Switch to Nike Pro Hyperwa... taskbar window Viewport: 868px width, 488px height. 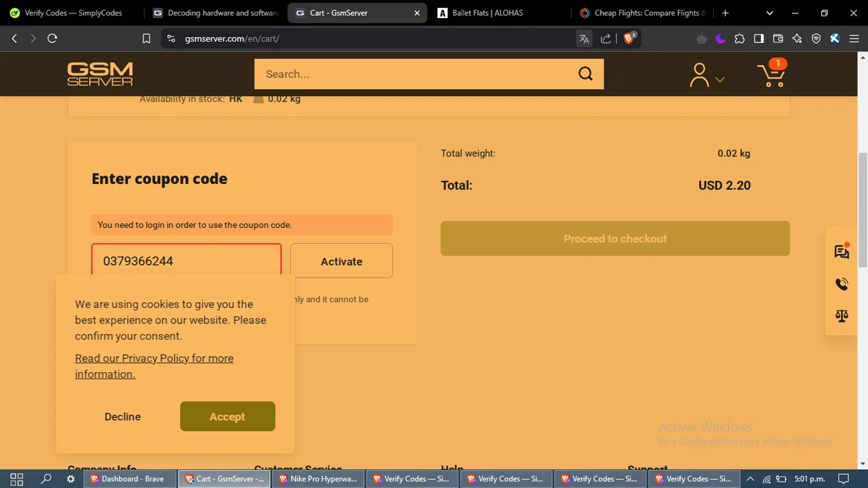[318, 479]
